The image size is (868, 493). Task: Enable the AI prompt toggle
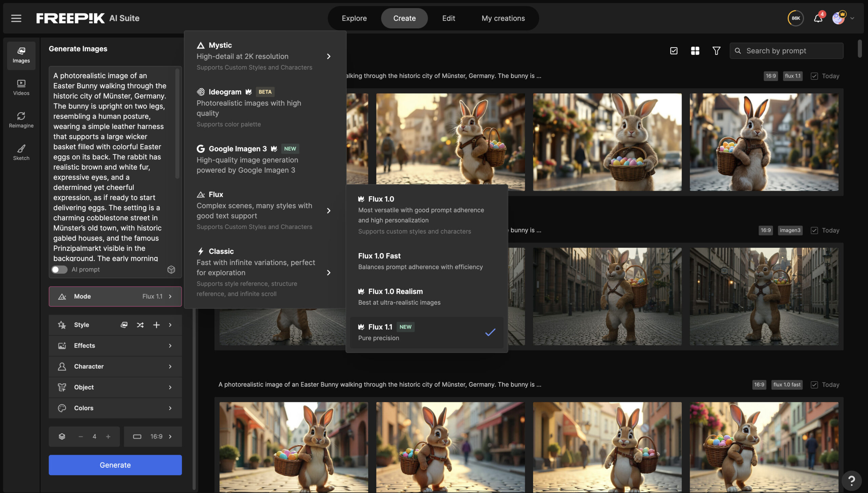[59, 269]
